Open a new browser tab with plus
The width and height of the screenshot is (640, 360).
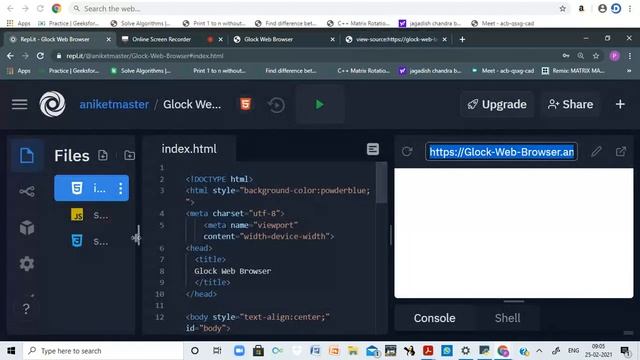(x=462, y=39)
